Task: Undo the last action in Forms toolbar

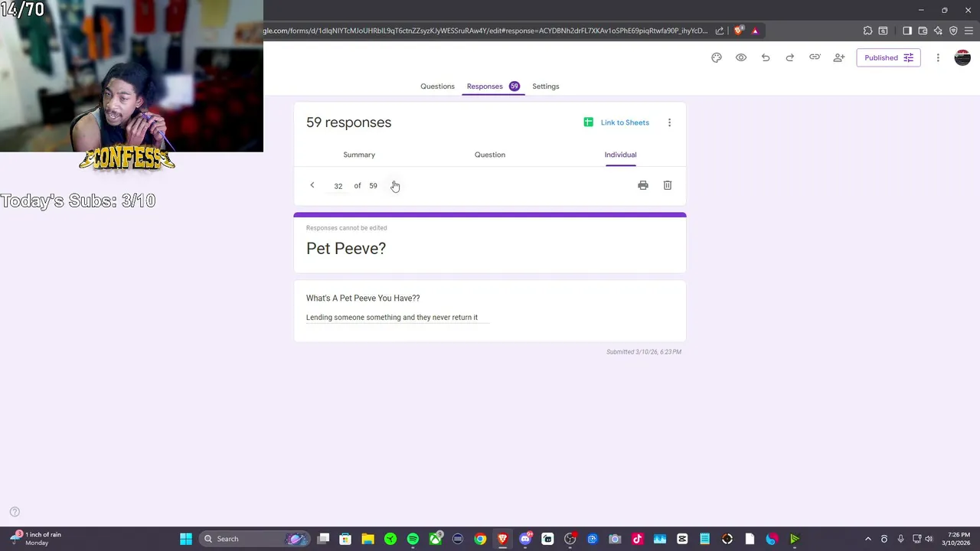Action: (x=766, y=57)
